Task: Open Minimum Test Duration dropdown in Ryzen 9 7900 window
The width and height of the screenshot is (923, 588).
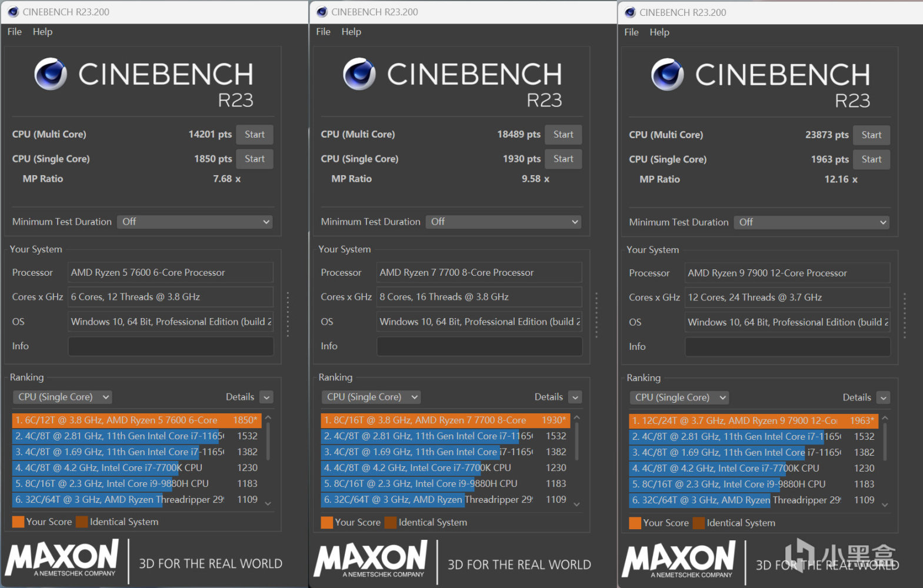Action: click(812, 222)
